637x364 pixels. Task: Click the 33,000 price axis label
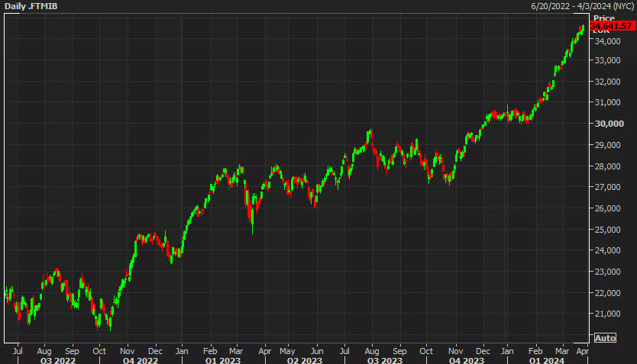point(607,60)
